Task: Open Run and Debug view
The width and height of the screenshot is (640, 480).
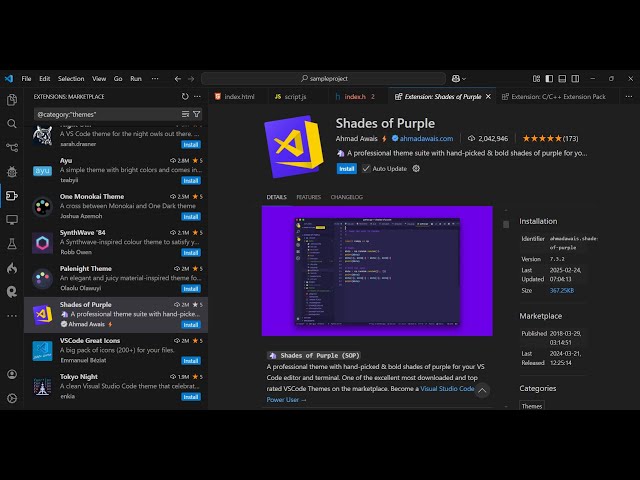Action: (x=12, y=172)
